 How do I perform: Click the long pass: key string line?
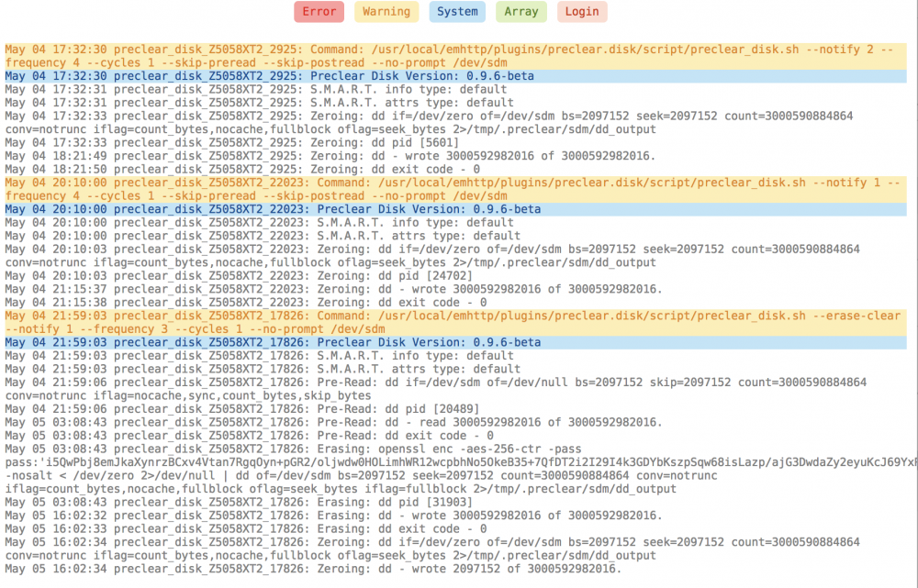(x=462, y=463)
